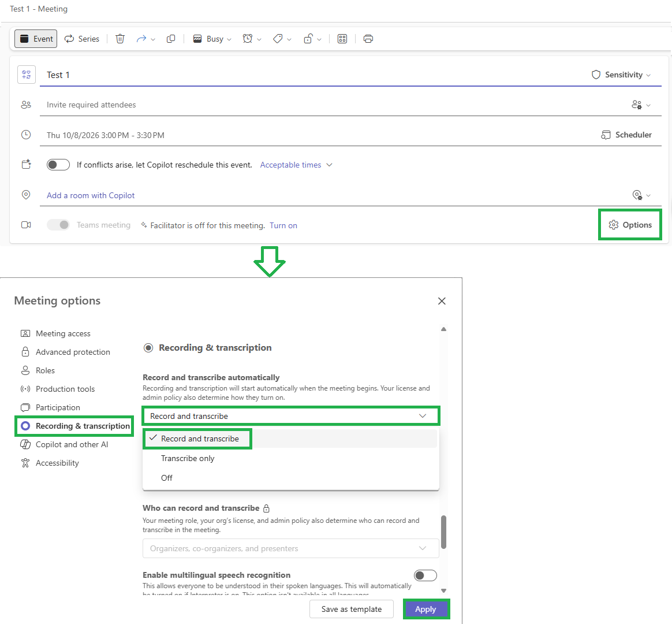Click the Invite required attendees field
Screen dimensions: 672x624
[x=334, y=105]
